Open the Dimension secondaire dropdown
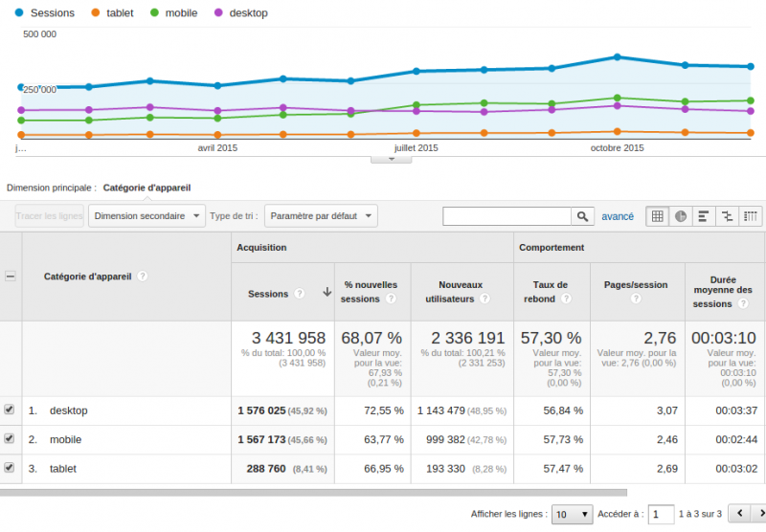Viewport: 766px width, 532px height. click(146, 216)
